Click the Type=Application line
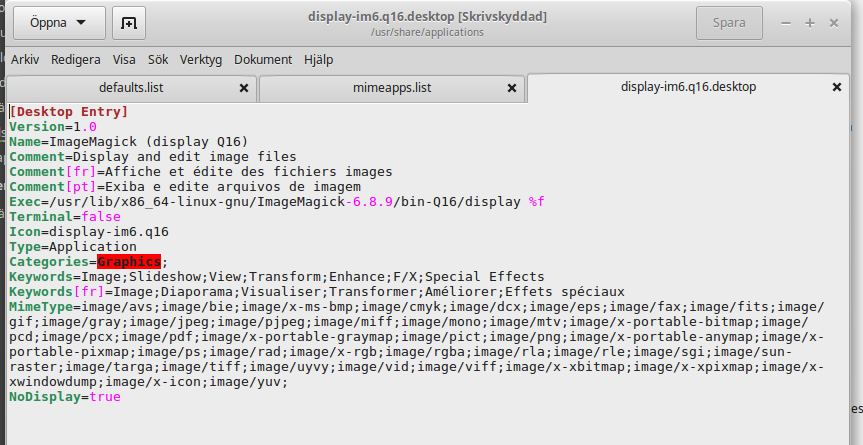863x445 pixels. coord(73,246)
